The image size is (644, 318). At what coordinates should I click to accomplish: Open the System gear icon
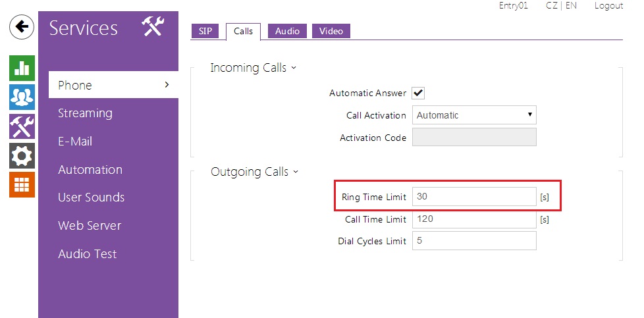[22, 155]
